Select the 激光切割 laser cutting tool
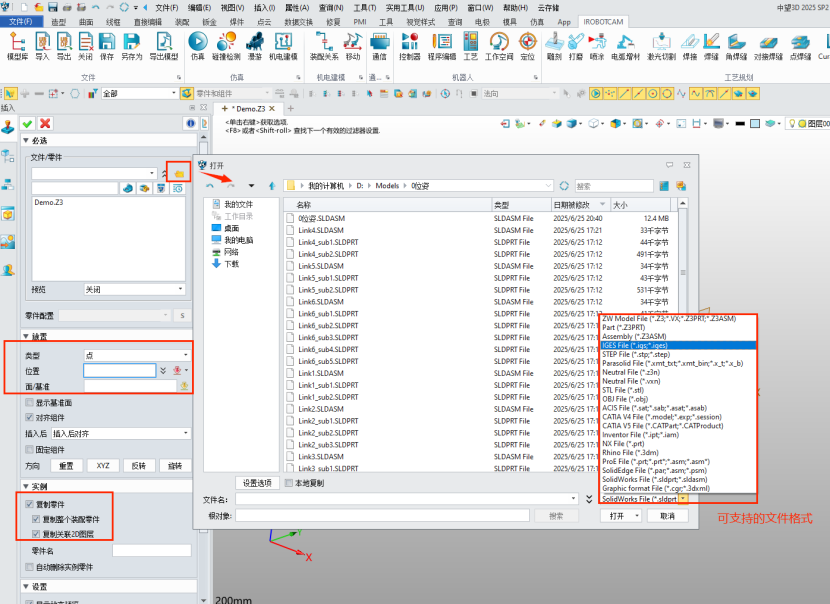 coord(661,44)
